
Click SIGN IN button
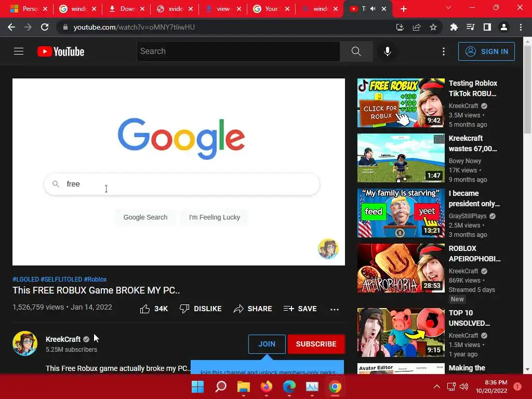click(x=486, y=51)
